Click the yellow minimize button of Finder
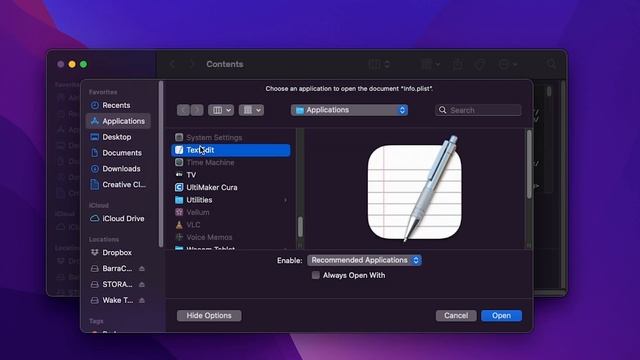 click(x=72, y=64)
